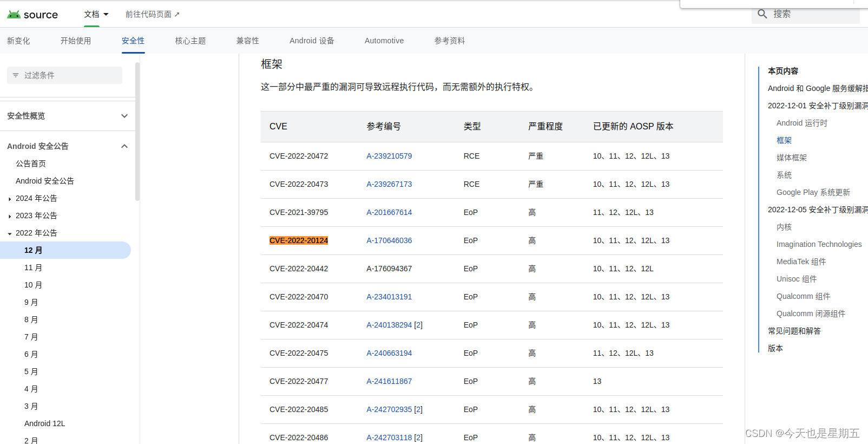Expand the 2023 年公告 tree item
Viewport: 868px width, 444px height.
(x=10, y=216)
